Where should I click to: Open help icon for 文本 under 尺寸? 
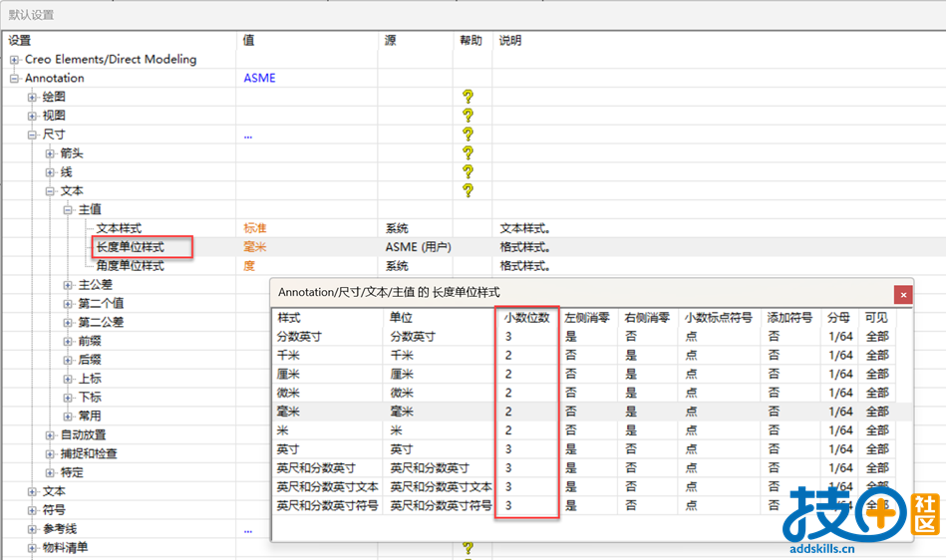tap(468, 190)
